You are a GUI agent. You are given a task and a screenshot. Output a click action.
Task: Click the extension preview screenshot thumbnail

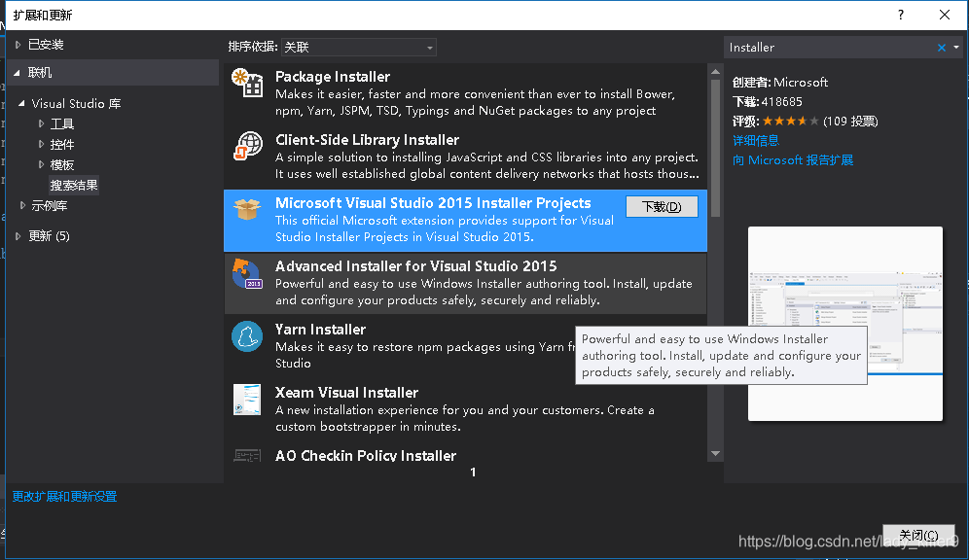pos(845,324)
